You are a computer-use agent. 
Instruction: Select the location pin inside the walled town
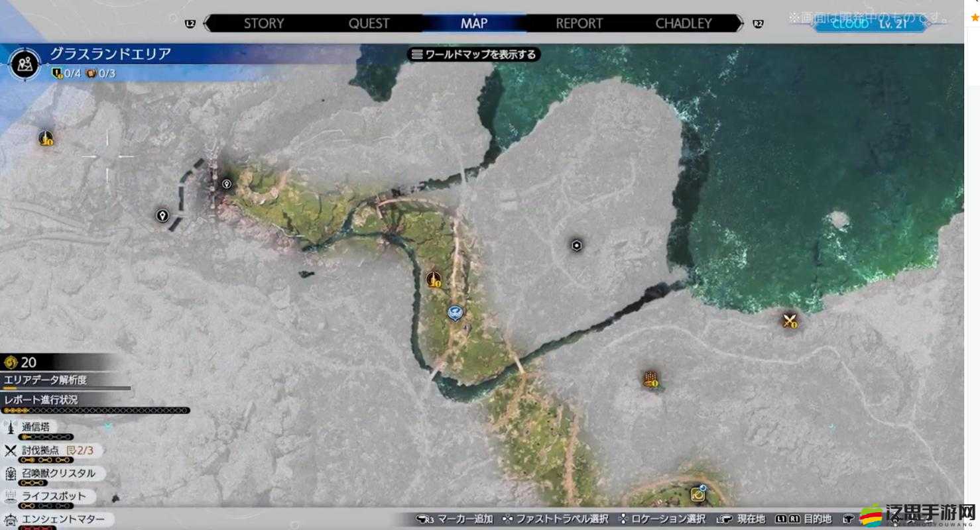(x=227, y=184)
